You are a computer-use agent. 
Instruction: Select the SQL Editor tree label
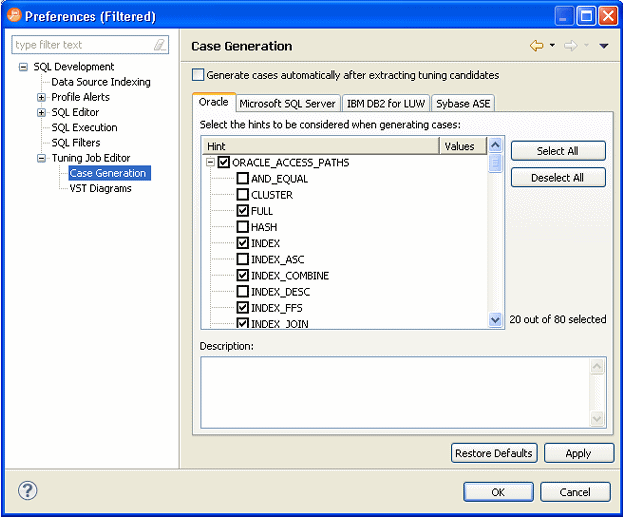click(75, 112)
